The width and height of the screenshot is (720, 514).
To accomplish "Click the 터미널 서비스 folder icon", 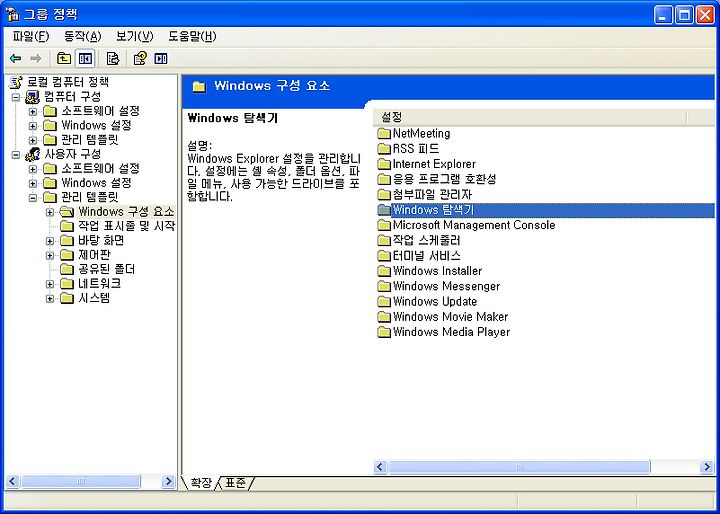I will pyautogui.click(x=384, y=256).
